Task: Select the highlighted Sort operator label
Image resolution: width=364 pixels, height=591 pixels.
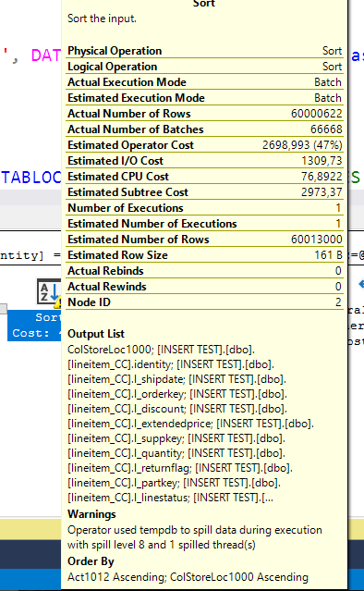Action: point(34,326)
